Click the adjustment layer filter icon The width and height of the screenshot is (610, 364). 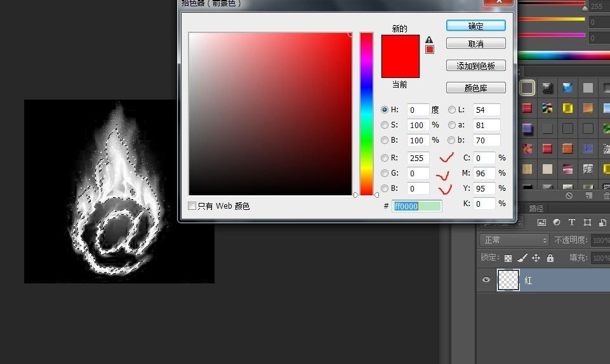557,223
